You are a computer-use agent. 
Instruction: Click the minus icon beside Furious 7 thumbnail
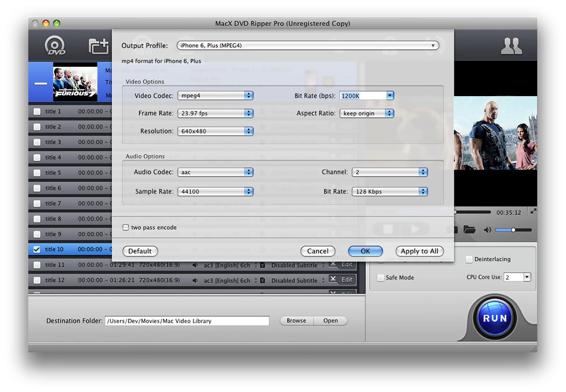coord(40,83)
